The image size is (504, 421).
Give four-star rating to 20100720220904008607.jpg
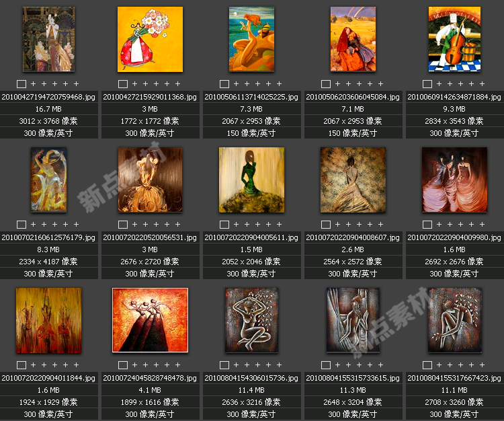[x=370, y=224]
